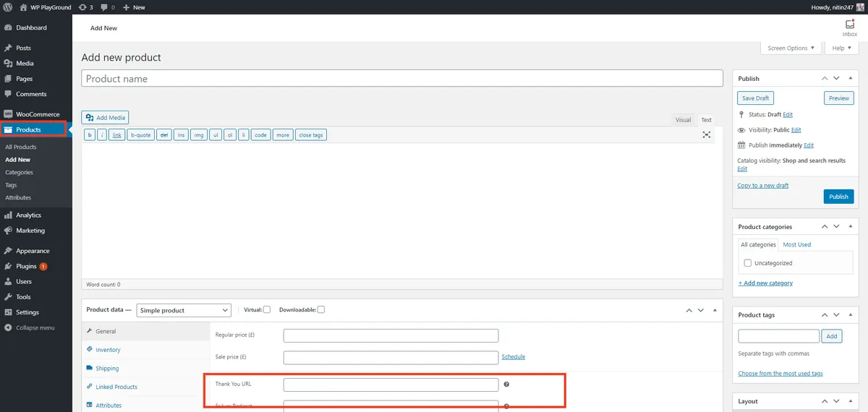
Task: Insert bold tag with b button
Action: (x=90, y=134)
